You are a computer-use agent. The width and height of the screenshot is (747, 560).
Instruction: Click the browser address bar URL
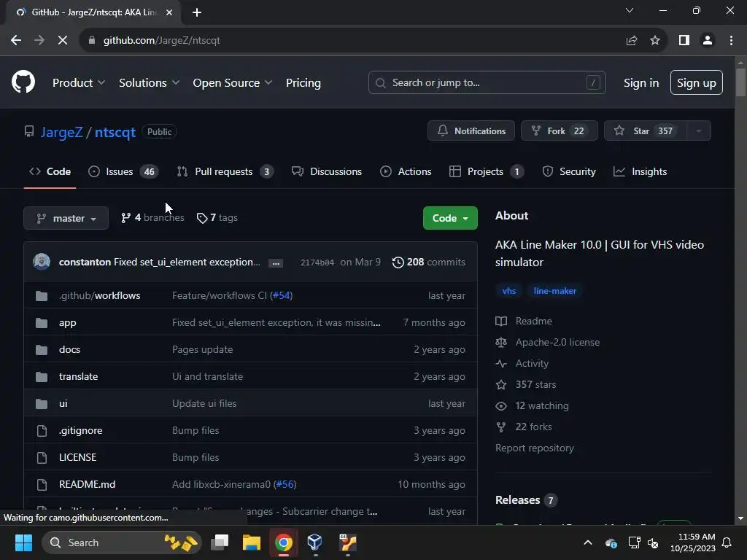(x=161, y=41)
